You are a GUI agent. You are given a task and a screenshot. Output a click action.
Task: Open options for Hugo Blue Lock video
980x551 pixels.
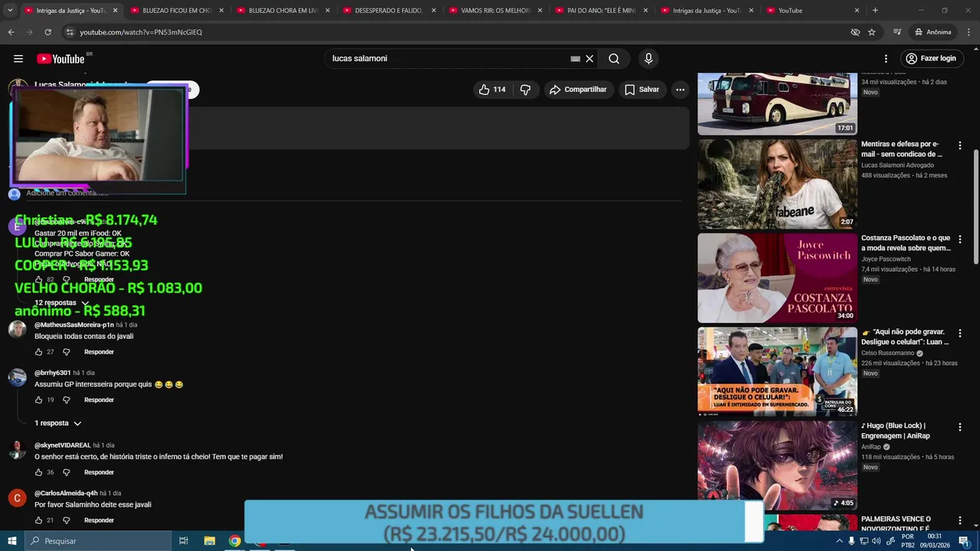click(x=959, y=427)
